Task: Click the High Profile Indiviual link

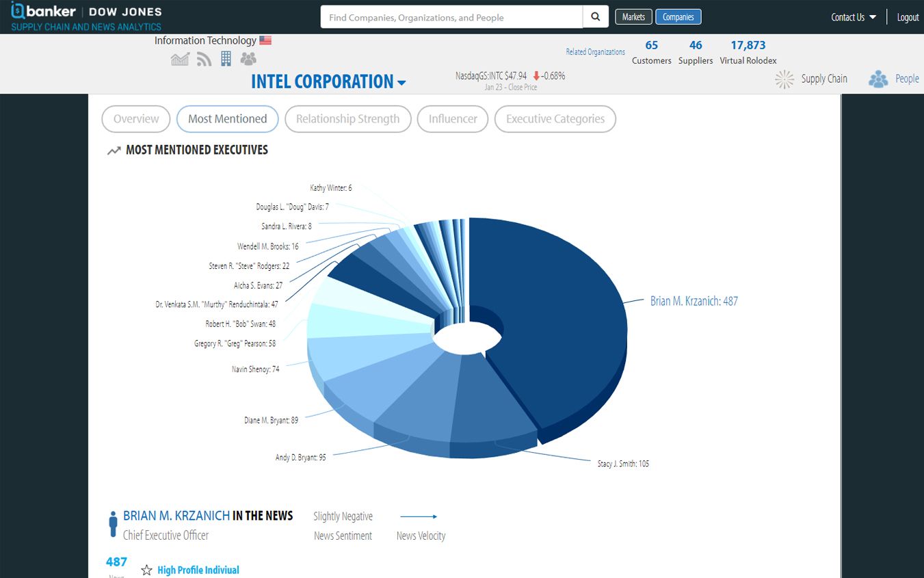Action: coord(198,570)
